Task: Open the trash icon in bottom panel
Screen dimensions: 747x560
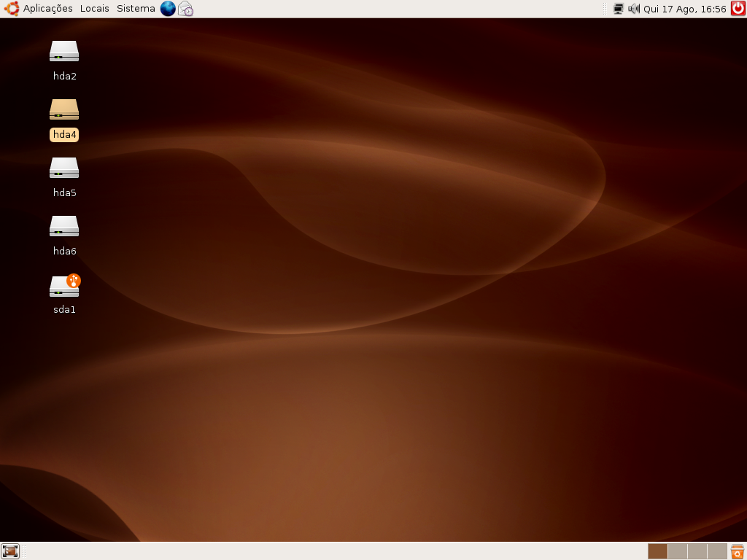Action: (x=738, y=551)
